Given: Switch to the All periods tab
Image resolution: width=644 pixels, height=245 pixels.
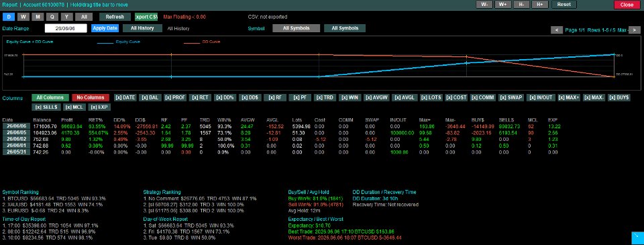Looking at the screenshot, I should click(84, 17).
